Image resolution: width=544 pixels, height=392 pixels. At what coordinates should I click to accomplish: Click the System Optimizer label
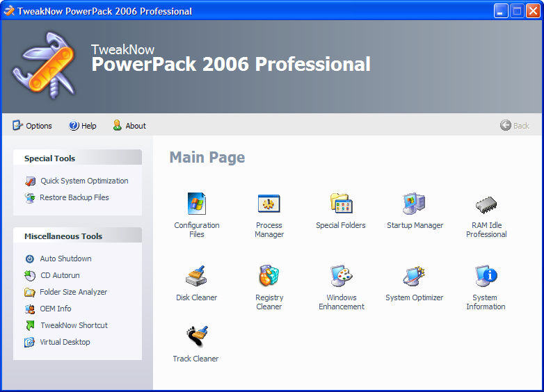[414, 297]
